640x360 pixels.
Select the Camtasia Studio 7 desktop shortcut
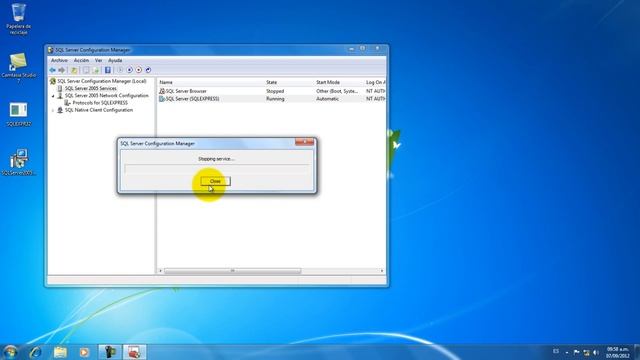(18, 67)
